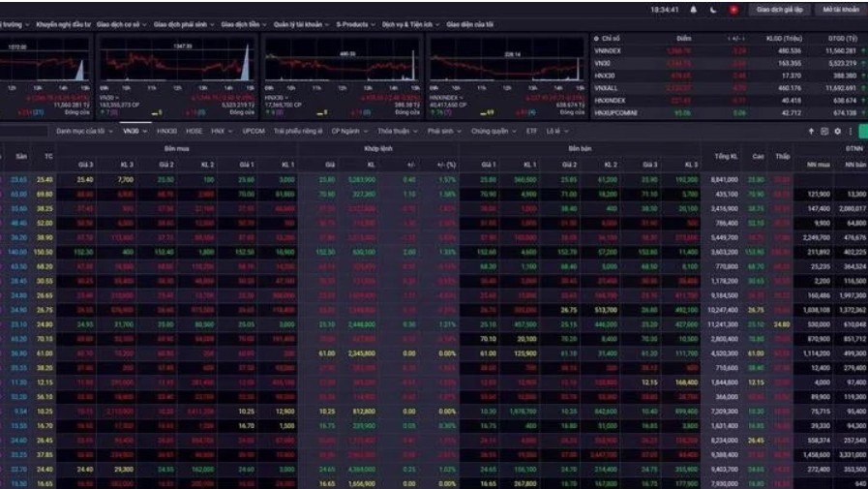
Task: Click the gear icon next to Chỉ số
Action: (x=596, y=39)
